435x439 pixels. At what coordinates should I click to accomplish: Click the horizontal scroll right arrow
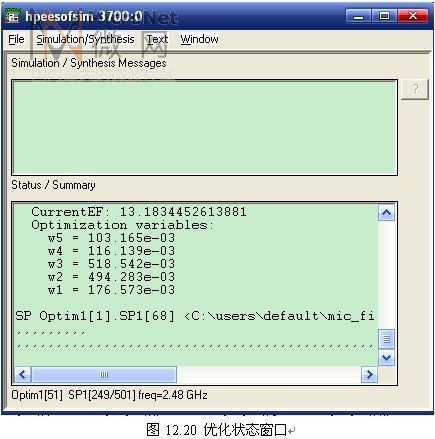[369, 375]
